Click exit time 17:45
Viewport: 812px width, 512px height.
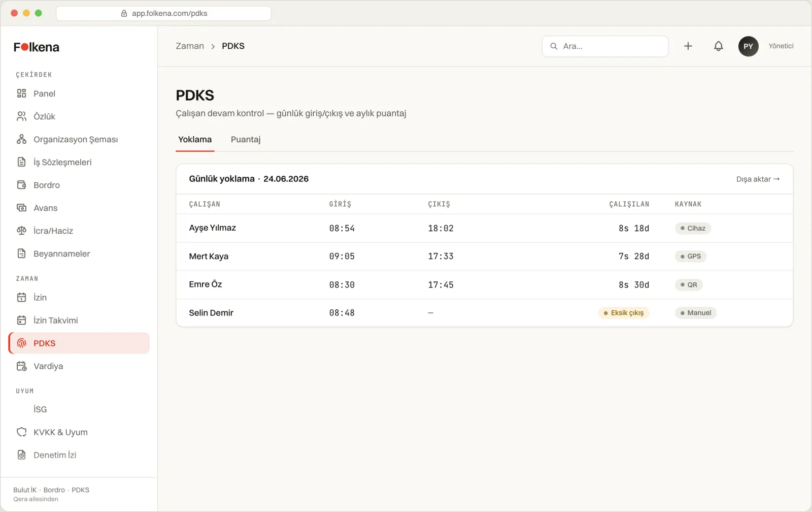(x=441, y=285)
